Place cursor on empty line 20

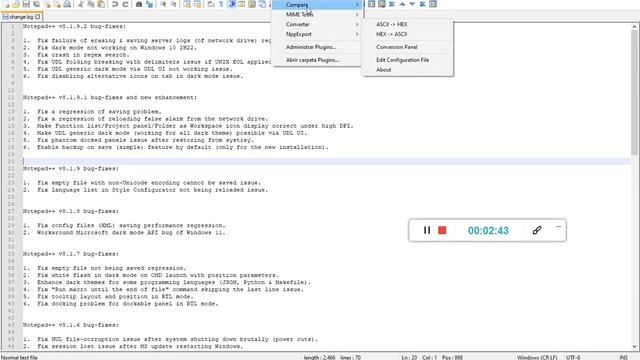click(327, 161)
